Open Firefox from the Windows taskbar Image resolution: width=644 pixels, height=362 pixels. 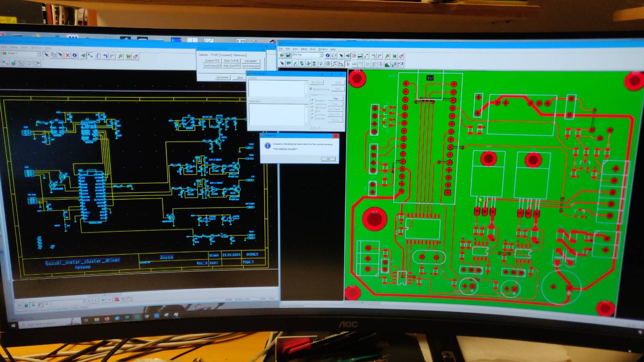(107, 319)
